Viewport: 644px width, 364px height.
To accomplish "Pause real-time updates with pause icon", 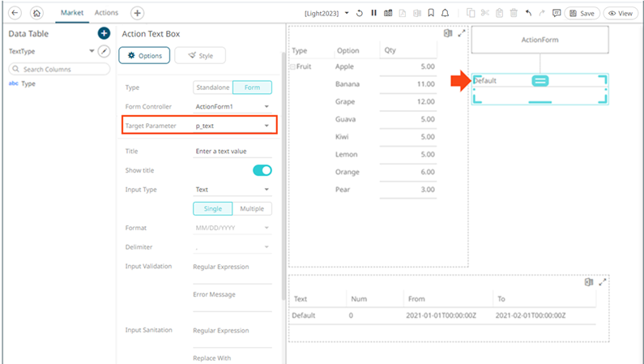I will point(373,13).
